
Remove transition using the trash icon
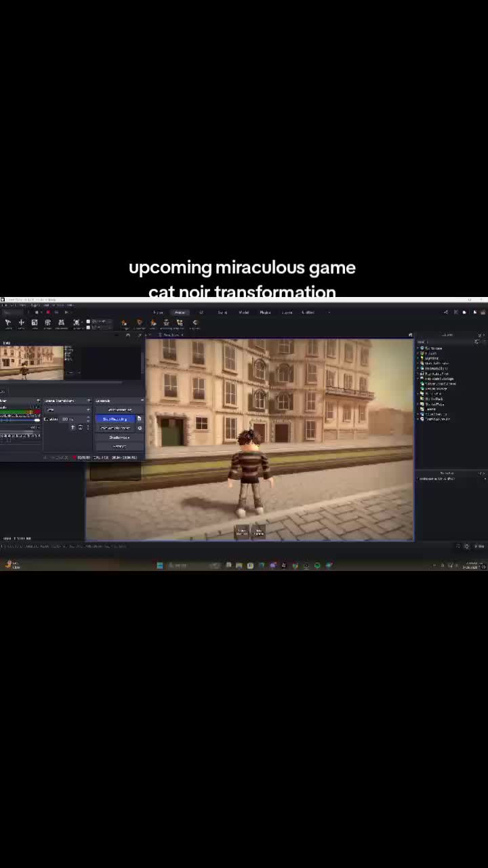pyautogui.click(x=81, y=427)
